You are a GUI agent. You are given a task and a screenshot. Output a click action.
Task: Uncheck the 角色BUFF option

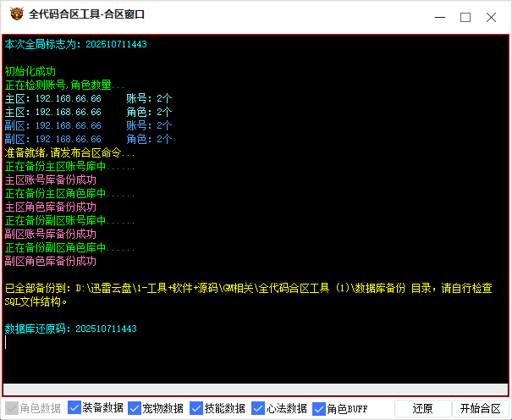tap(319, 408)
